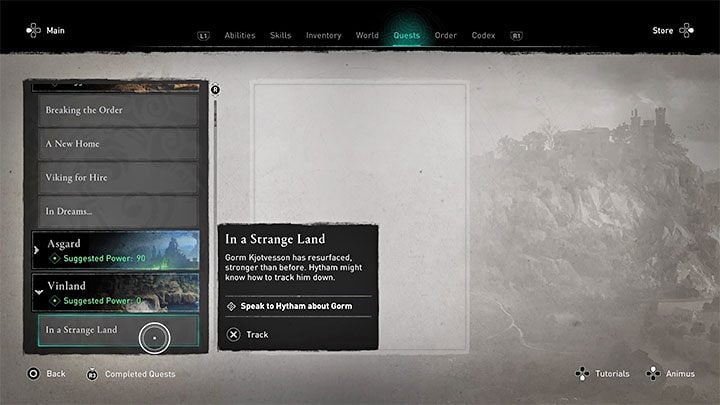Click the R3 Completed Quests icon
This screenshot has width=720, height=405.
92,374
